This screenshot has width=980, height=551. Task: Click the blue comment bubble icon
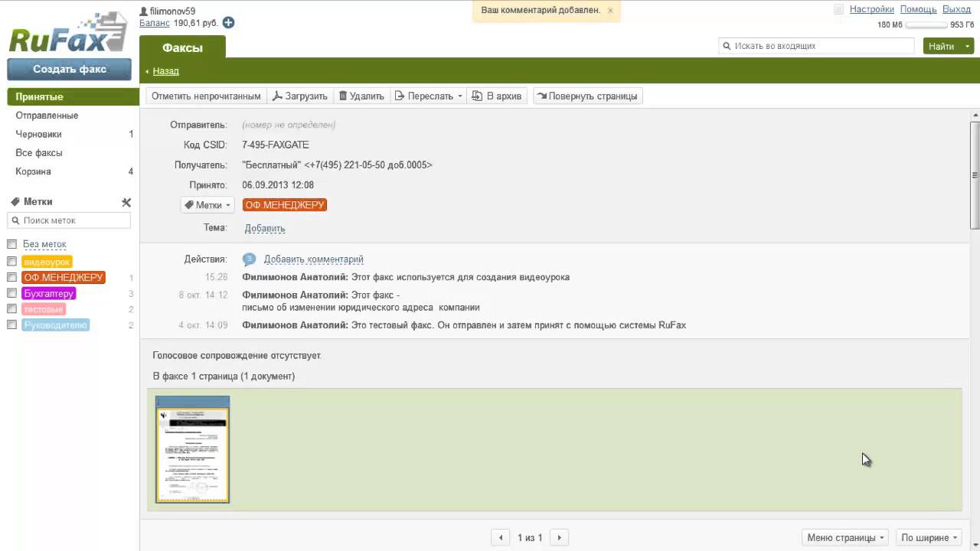(249, 259)
